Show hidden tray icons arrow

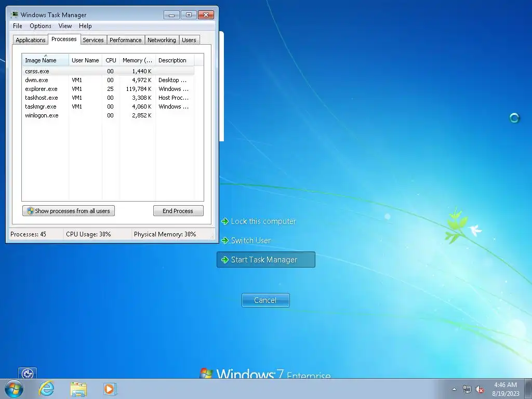(x=454, y=389)
